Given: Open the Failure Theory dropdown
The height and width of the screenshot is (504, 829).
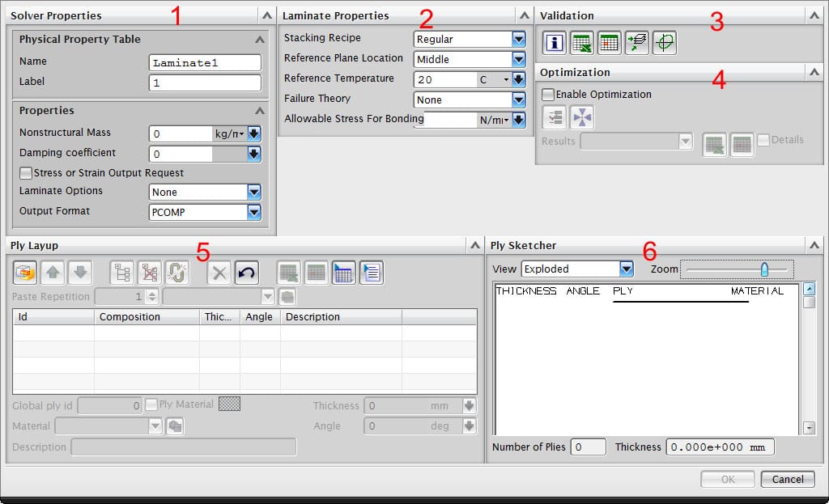Looking at the screenshot, I should tap(518, 100).
